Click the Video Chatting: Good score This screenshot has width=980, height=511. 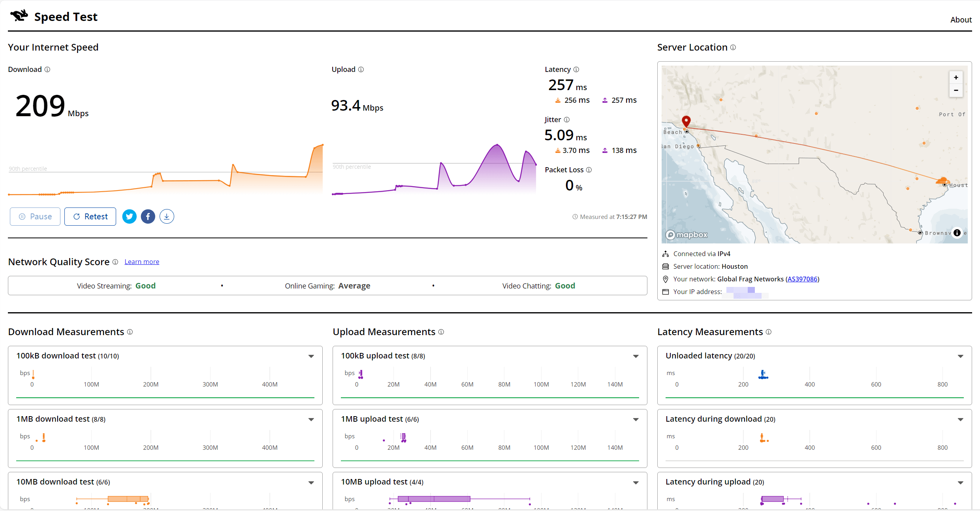539,286
